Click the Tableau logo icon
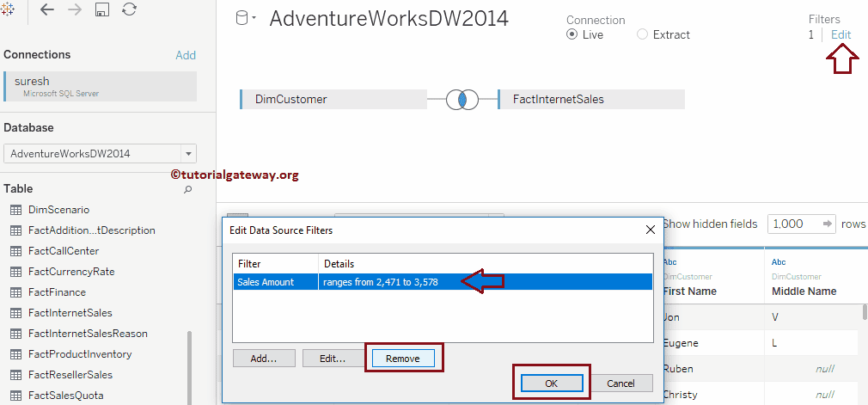Screen dimensions: 868x405 tap(8, 9)
